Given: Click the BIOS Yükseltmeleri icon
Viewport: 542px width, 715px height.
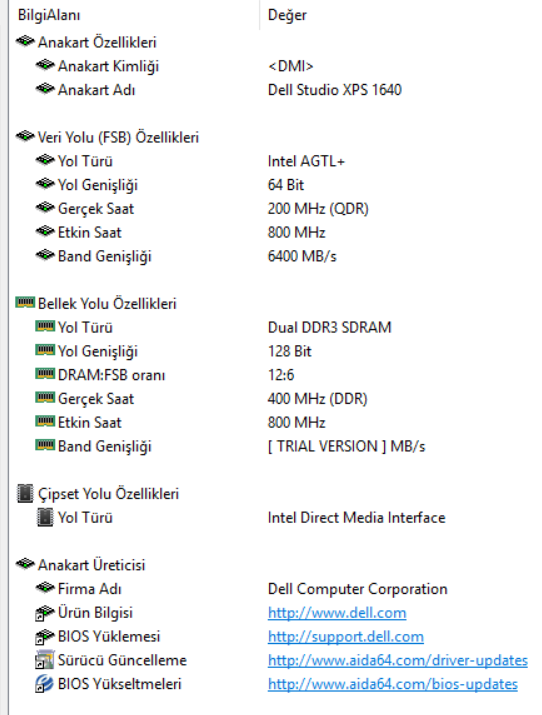Looking at the screenshot, I should point(45,684).
